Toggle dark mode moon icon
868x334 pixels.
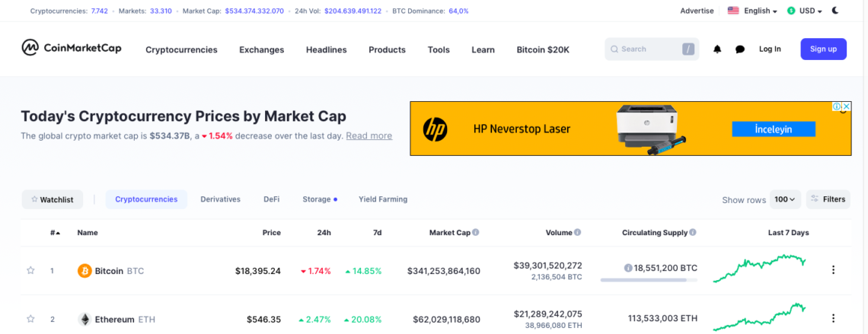(836, 11)
